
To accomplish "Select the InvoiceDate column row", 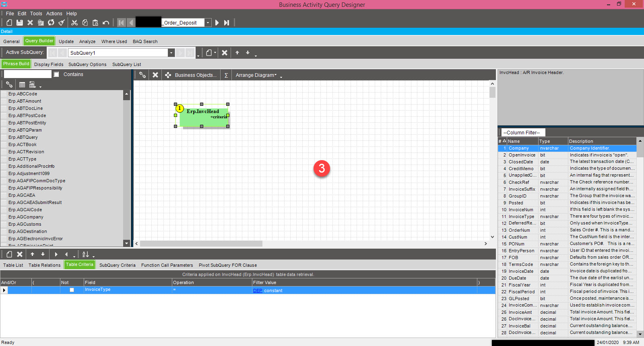I will (567, 271).
